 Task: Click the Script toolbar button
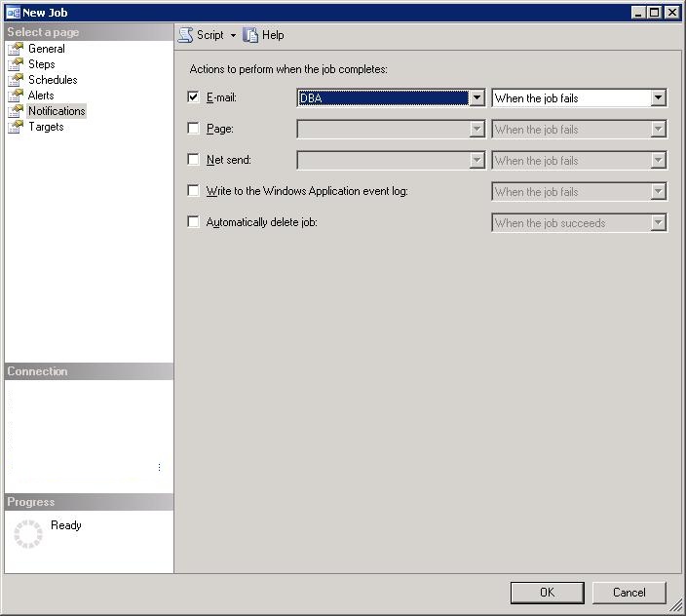coord(202,35)
